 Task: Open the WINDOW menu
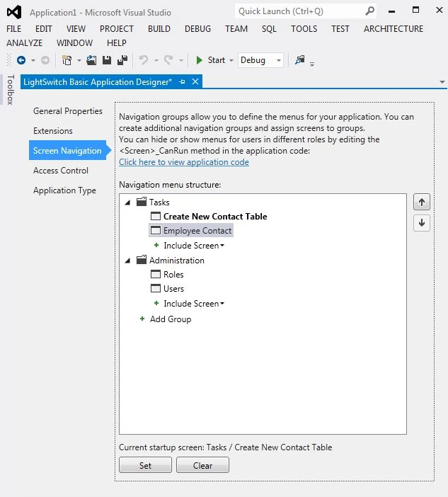[74, 42]
